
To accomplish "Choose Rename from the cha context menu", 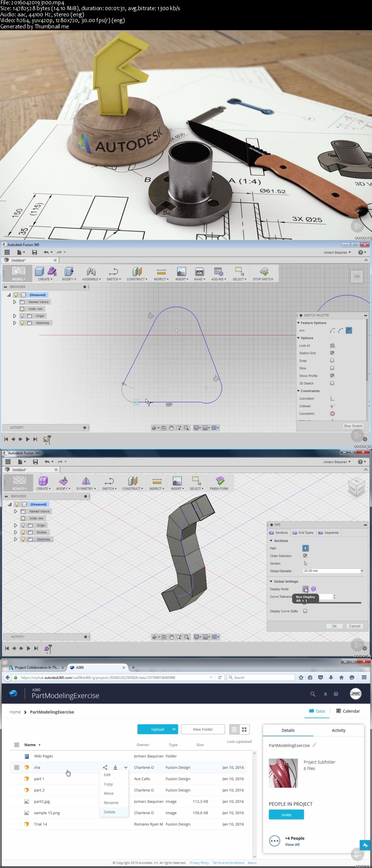I will click(x=111, y=803).
